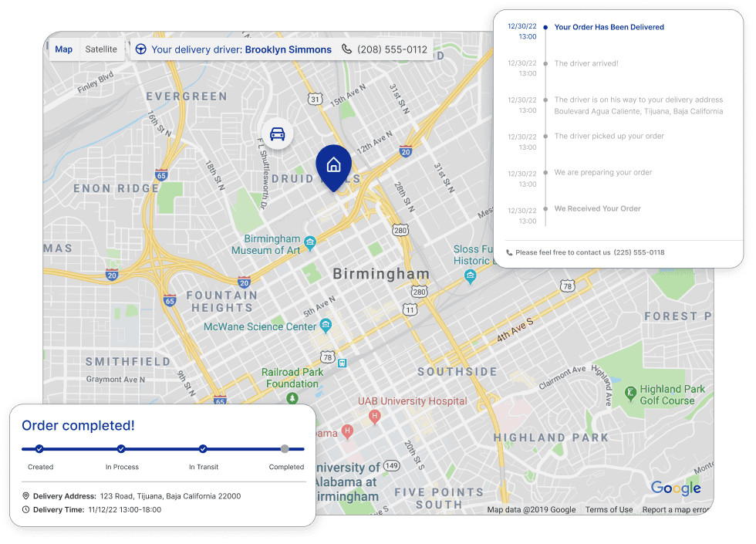The image size is (756, 544).
Task: Click the McWane Science Center marker
Action: point(326,326)
